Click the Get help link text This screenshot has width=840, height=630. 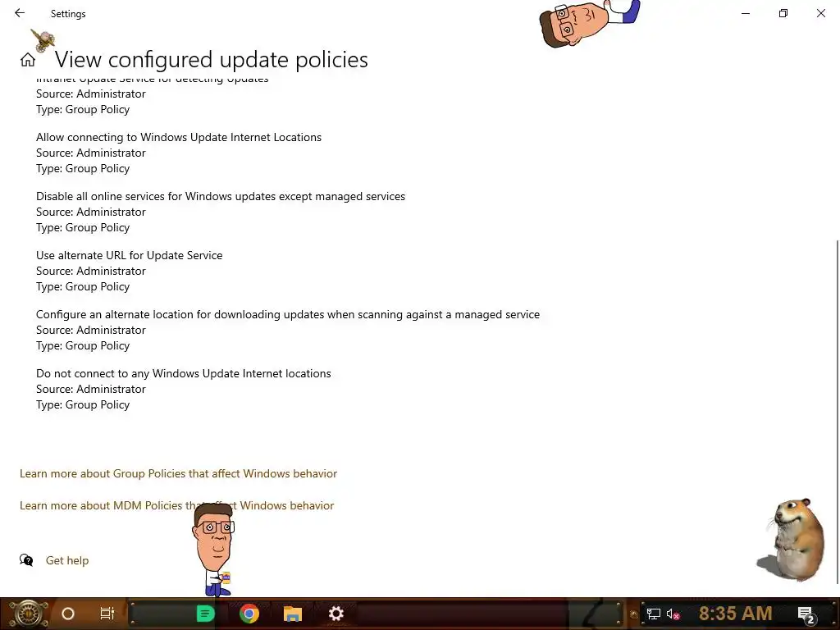click(x=67, y=560)
